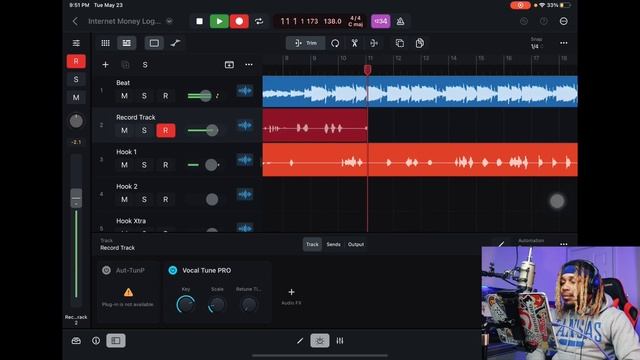Open the 4/4 C maj signature display
Viewport: 640px width, 360px height.
pos(355,21)
